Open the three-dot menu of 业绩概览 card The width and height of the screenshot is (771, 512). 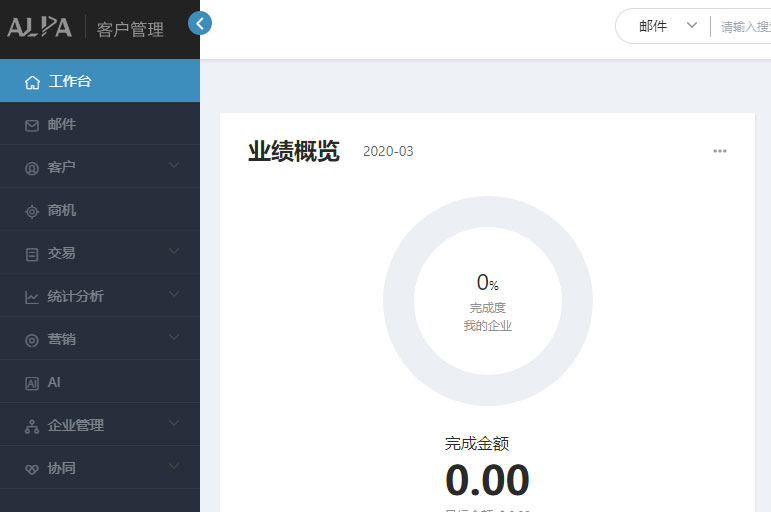point(720,151)
